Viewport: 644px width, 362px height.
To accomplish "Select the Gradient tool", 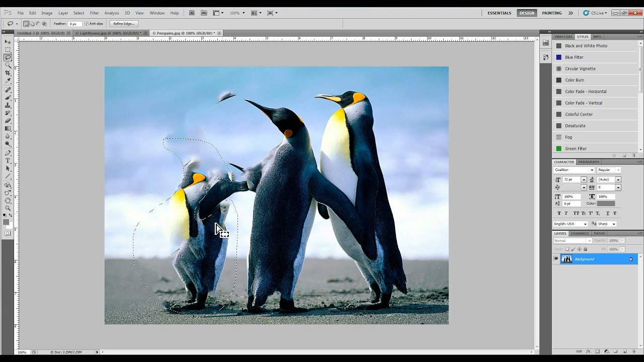I will [x=8, y=128].
